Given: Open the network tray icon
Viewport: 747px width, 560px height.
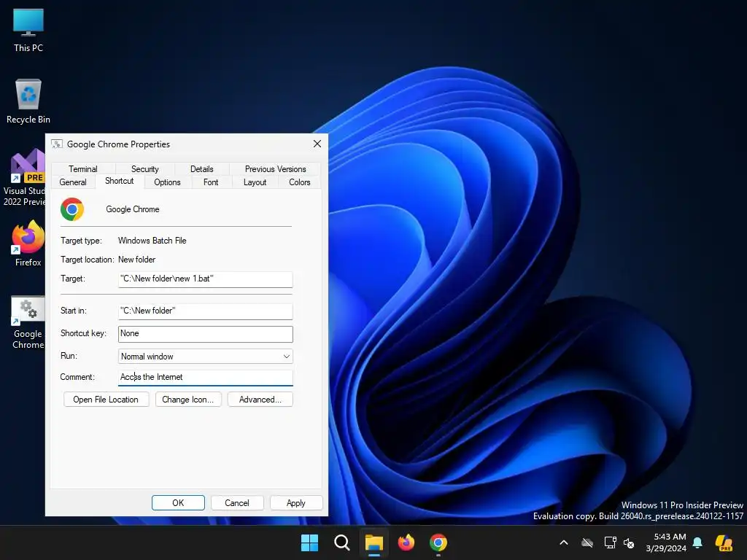Looking at the screenshot, I should (x=610, y=542).
